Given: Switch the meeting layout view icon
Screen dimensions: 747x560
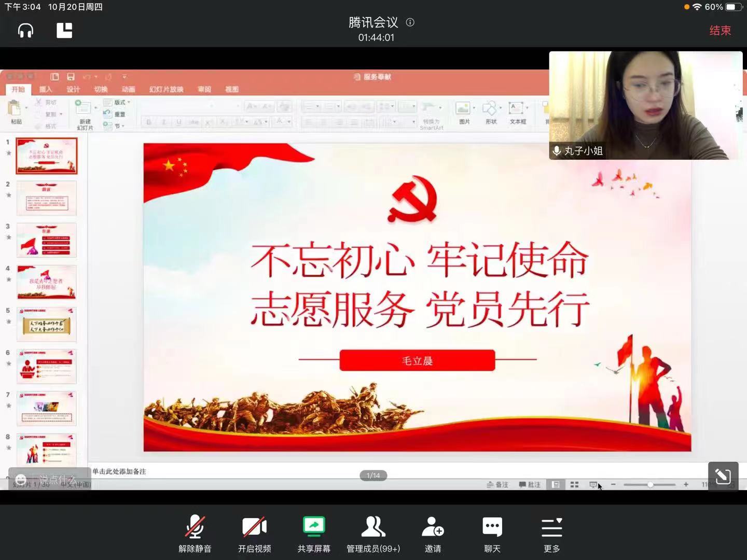Looking at the screenshot, I should tap(64, 31).
